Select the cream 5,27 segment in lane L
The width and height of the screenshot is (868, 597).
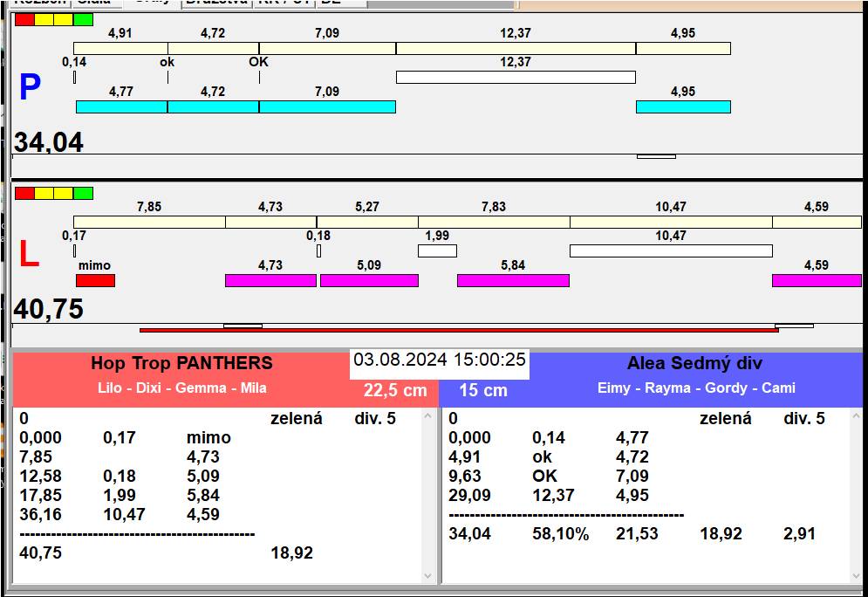[367, 222]
